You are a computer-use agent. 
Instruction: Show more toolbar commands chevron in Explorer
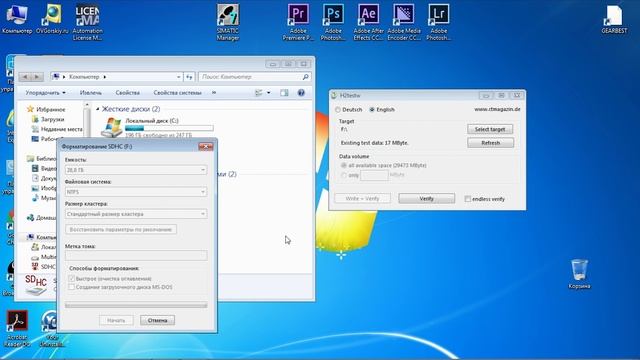click(x=214, y=93)
